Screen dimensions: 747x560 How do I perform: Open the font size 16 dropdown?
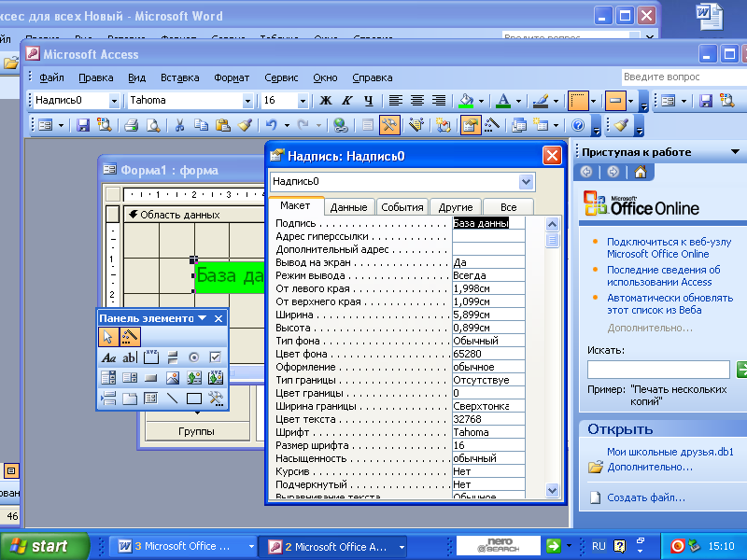(x=302, y=101)
